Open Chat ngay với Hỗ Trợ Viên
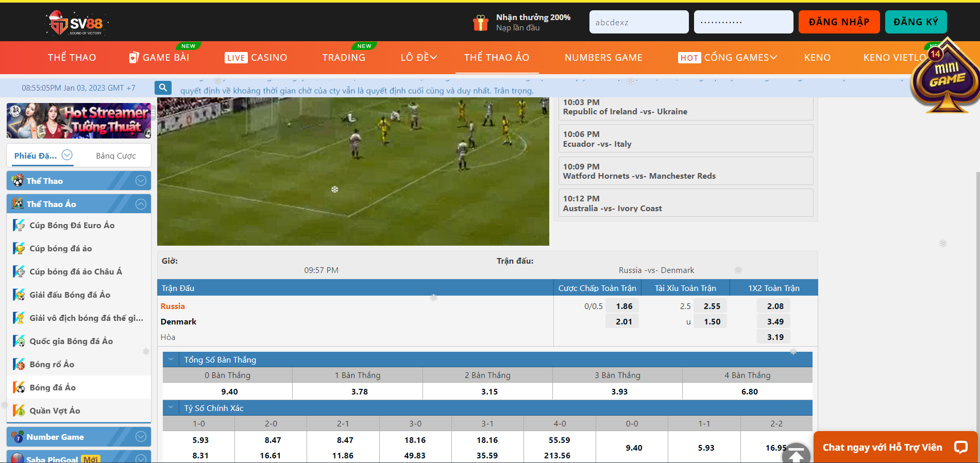This screenshot has height=463, width=980. (895, 447)
